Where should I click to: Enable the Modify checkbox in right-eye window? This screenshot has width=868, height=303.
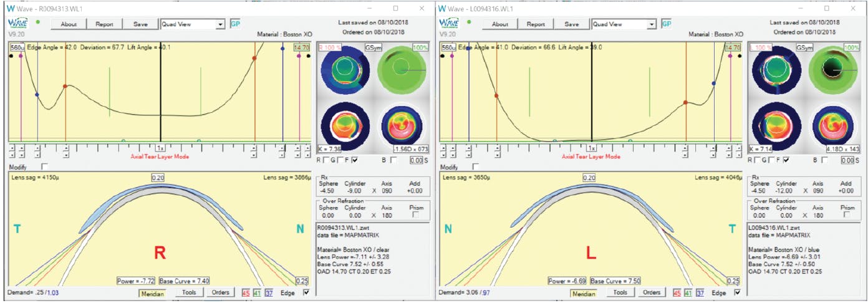(x=44, y=167)
